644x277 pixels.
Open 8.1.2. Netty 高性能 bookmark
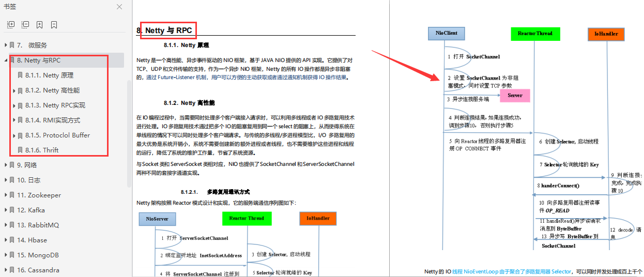[x=53, y=90]
